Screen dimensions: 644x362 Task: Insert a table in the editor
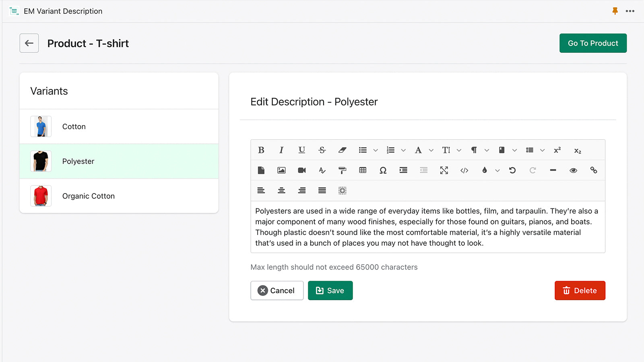point(363,170)
